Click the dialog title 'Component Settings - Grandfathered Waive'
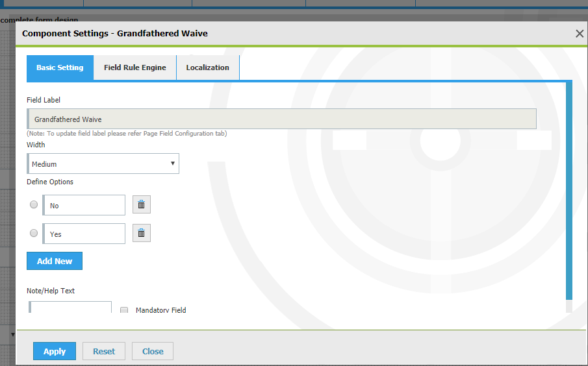Screen dimensions: 588x366 (115, 33)
